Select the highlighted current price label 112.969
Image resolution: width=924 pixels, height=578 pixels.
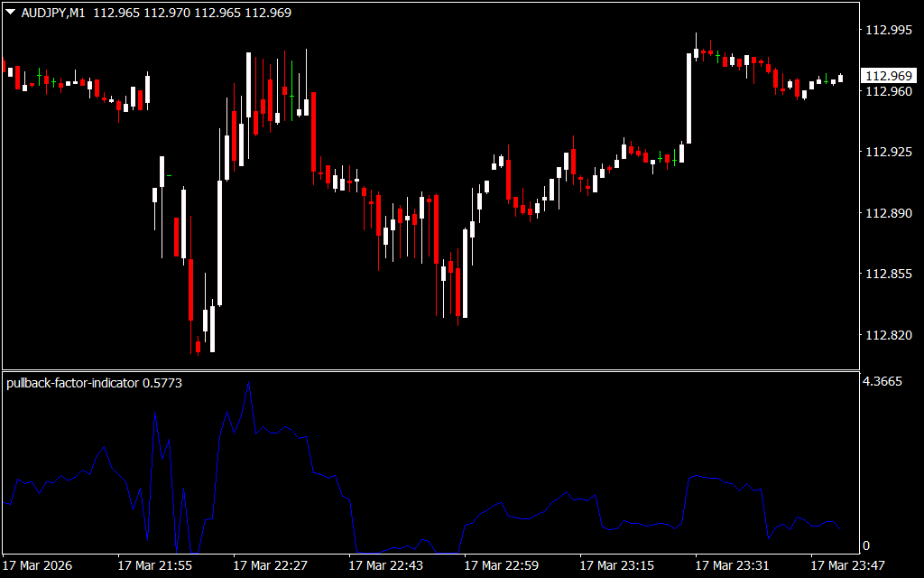pyautogui.click(x=887, y=76)
